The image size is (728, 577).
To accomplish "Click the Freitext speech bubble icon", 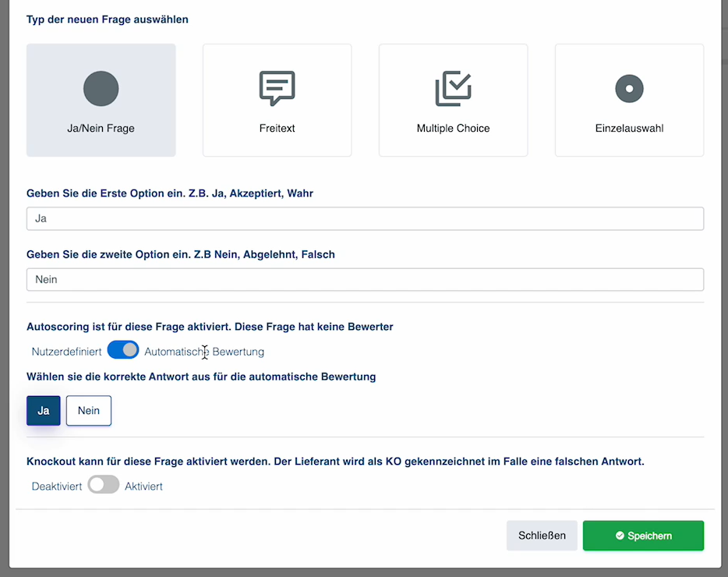I will click(x=277, y=88).
